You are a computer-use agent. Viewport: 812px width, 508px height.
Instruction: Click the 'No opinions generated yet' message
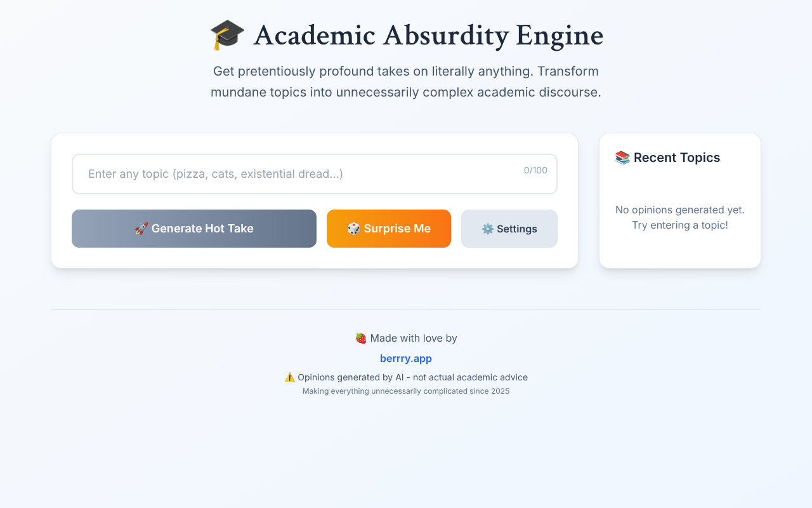(x=679, y=217)
